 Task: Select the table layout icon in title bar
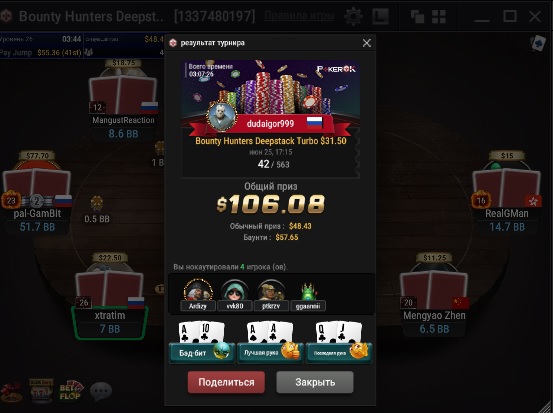(381, 16)
